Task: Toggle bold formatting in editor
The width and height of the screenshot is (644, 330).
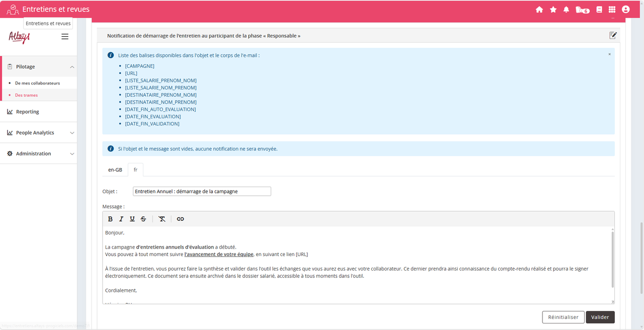Action: tap(110, 219)
